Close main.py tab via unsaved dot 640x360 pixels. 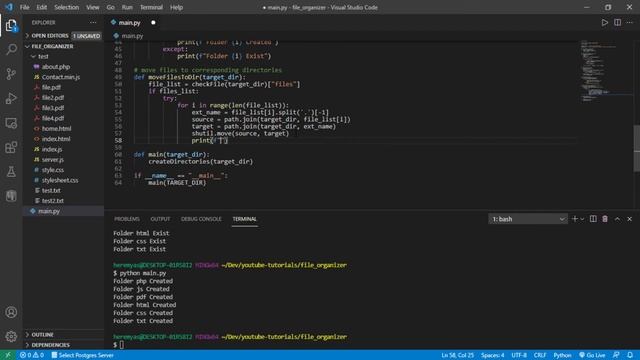click(x=153, y=23)
